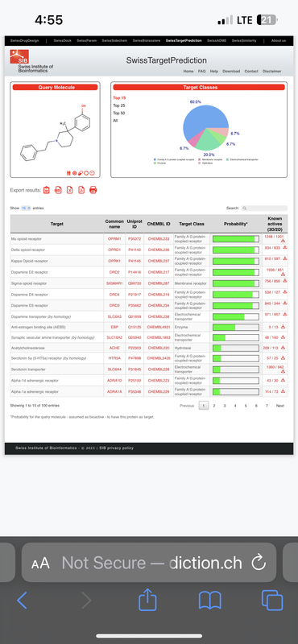
Task: Download known actives for Dopamine D3 receptor
Action: pyautogui.click(x=285, y=303)
